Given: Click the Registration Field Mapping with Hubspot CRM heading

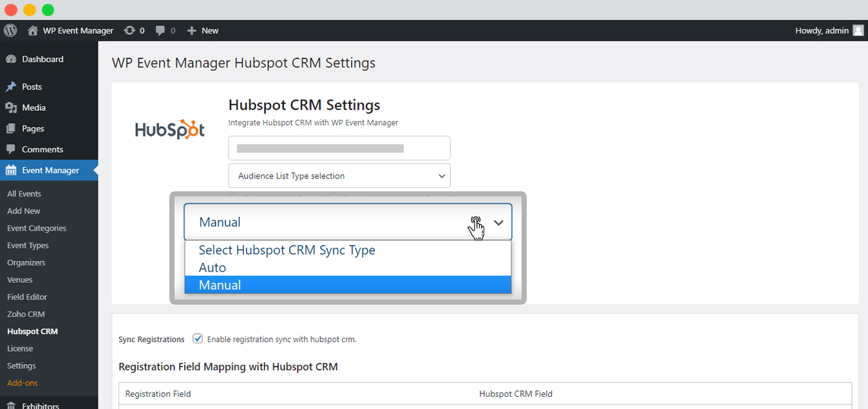Looking at the screenshot, I should click(228, 367).
